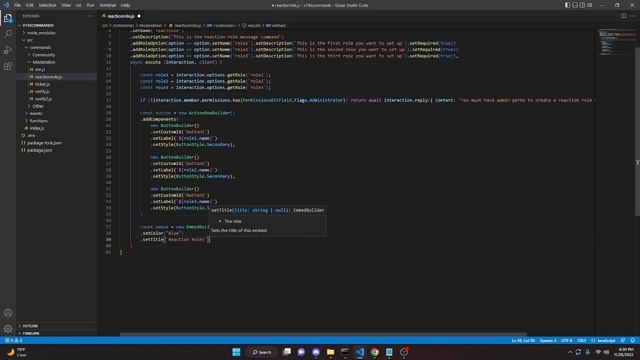640x360 pixels.
Task: Open the Extensions view in activity bar
Action: 8,66
